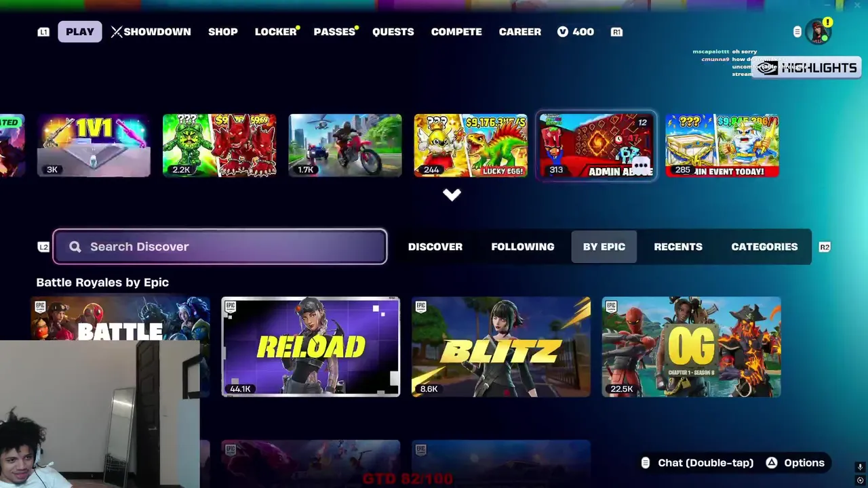Screen dimensions: 868x488
Task: Open the BLITZ mode tile
Action: tap(501, 346)
